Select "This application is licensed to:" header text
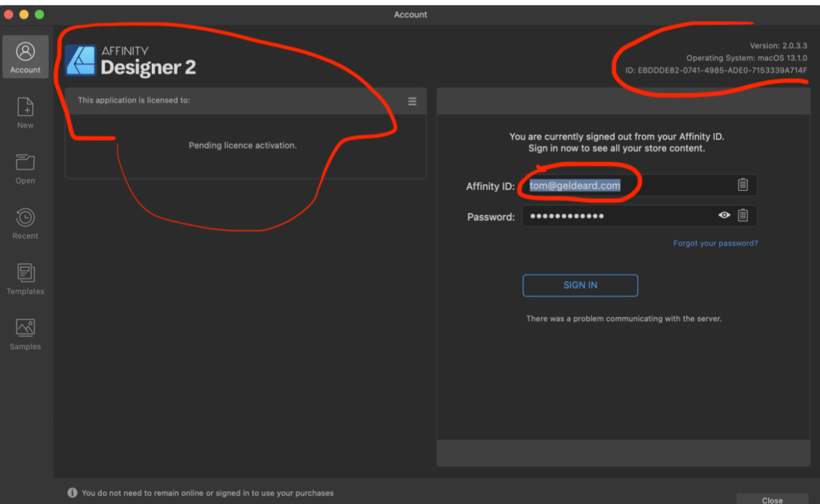 (x=134, y=100)
